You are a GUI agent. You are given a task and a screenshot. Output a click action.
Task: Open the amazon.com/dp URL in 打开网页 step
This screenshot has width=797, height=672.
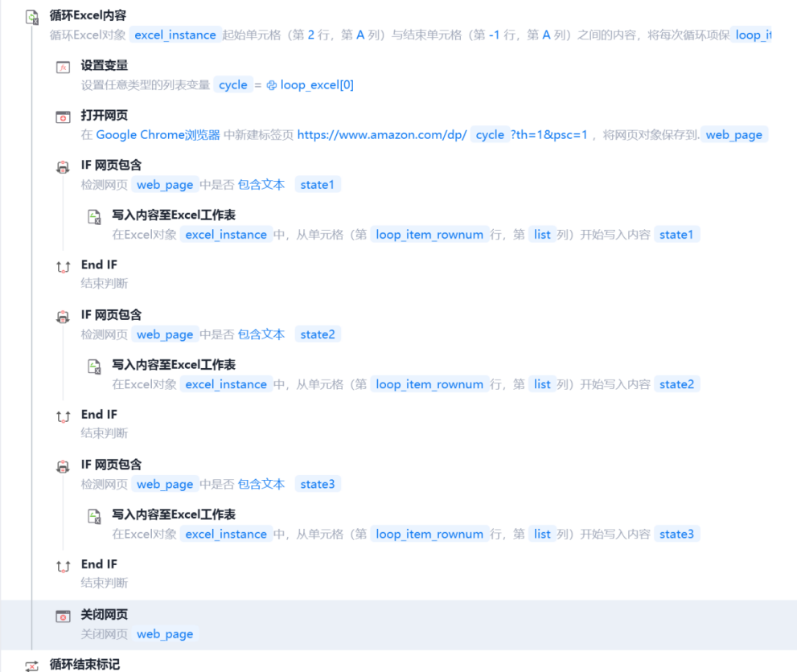(x=381, y=135)
